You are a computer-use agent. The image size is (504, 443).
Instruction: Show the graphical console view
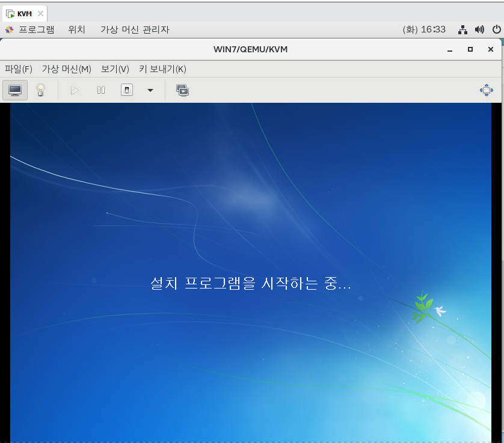pyautogui.click(x=15, y=90)
